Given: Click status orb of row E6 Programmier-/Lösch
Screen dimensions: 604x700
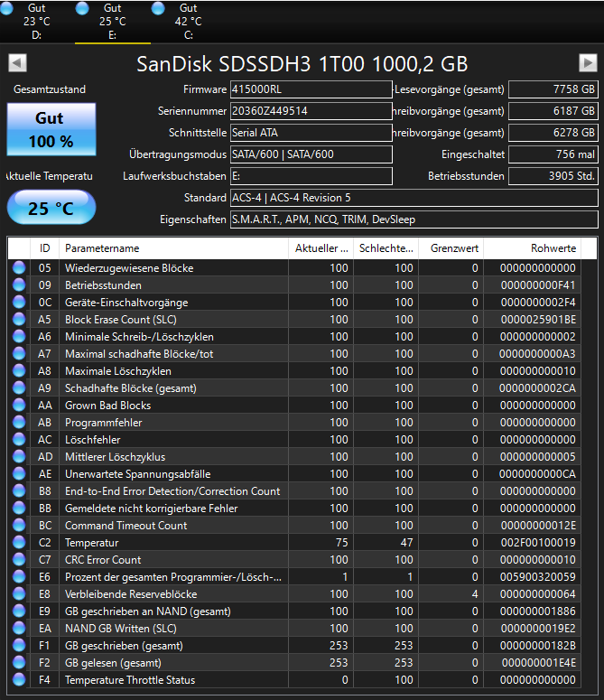Looking at the screenshot, I should point(19,577).
